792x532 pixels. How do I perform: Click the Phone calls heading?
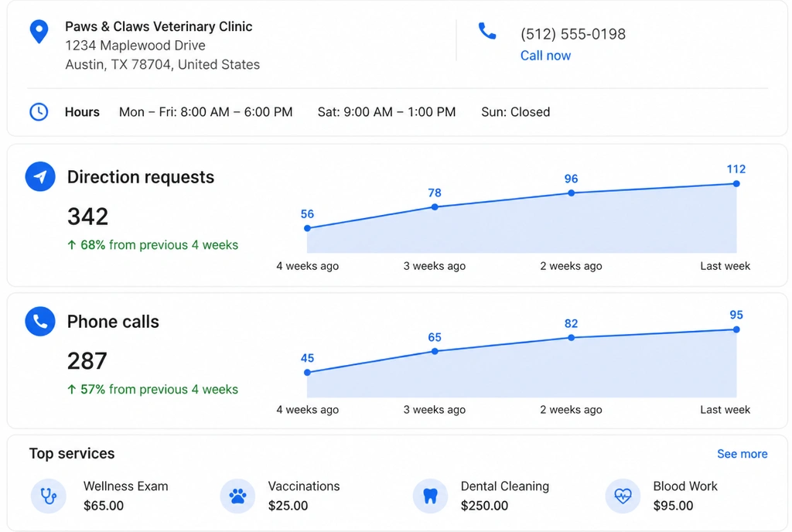click(x=113, y=322)
